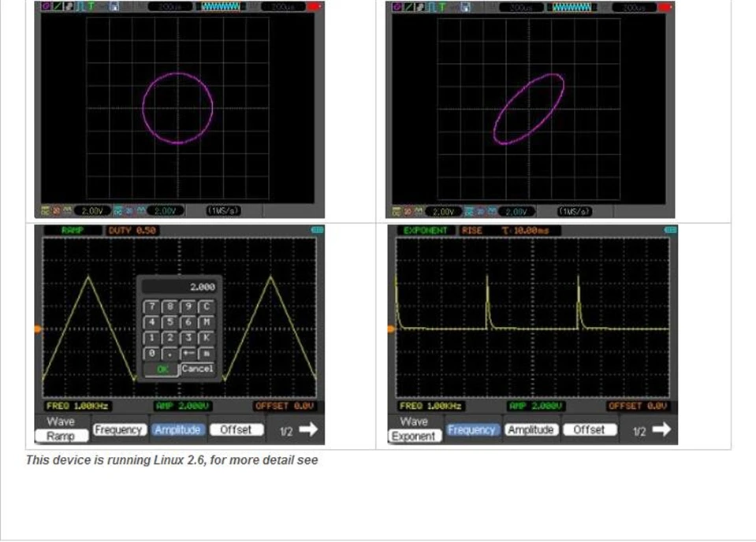
Task: Tap keypad digit 7
Action: 152,306
